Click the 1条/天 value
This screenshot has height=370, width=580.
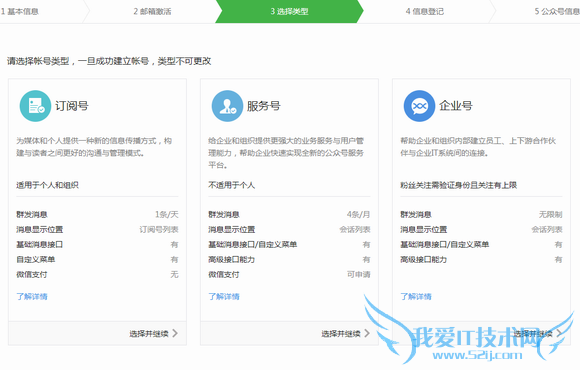click(x=166, y=214)
